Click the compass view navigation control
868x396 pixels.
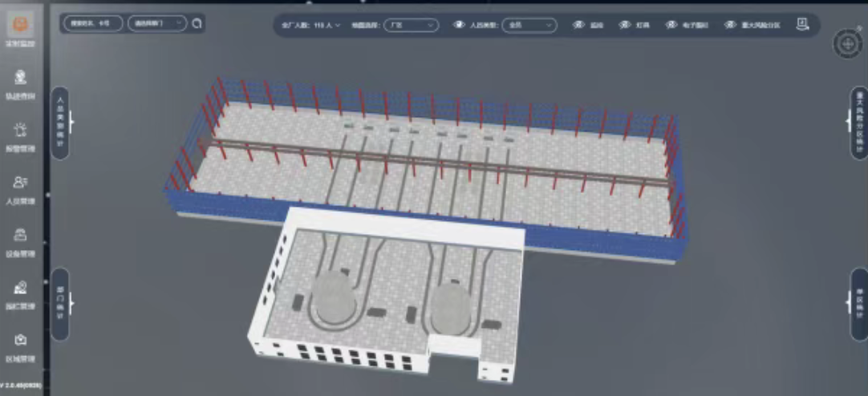(x=847, y=44)
